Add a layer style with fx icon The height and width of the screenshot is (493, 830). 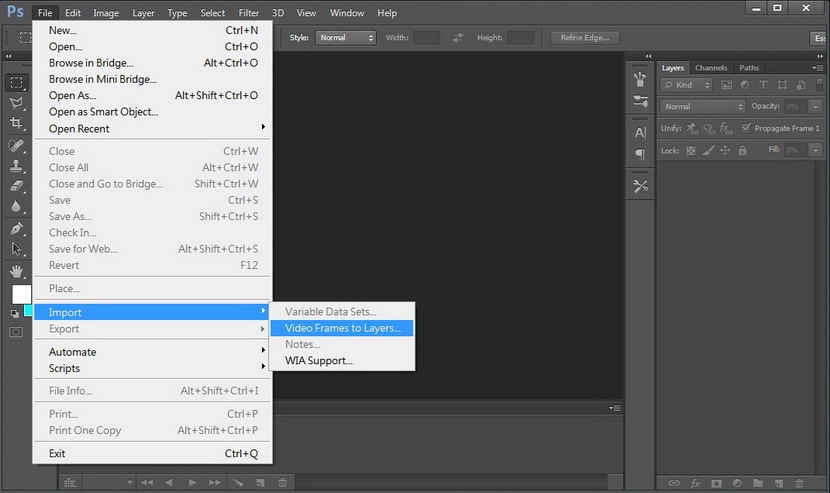click(x=695, y=483)
